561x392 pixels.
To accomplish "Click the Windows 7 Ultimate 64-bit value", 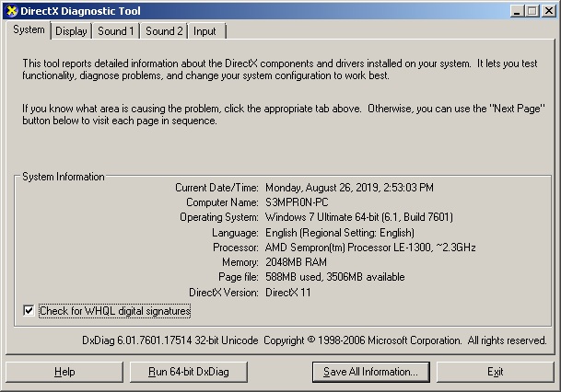I will (x=359, y=217).
